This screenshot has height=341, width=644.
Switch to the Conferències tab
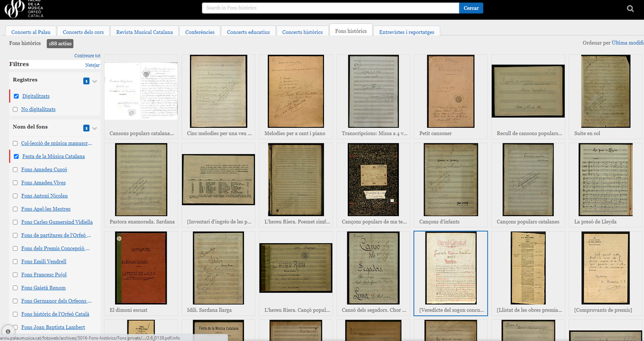[x=200, y=32]
